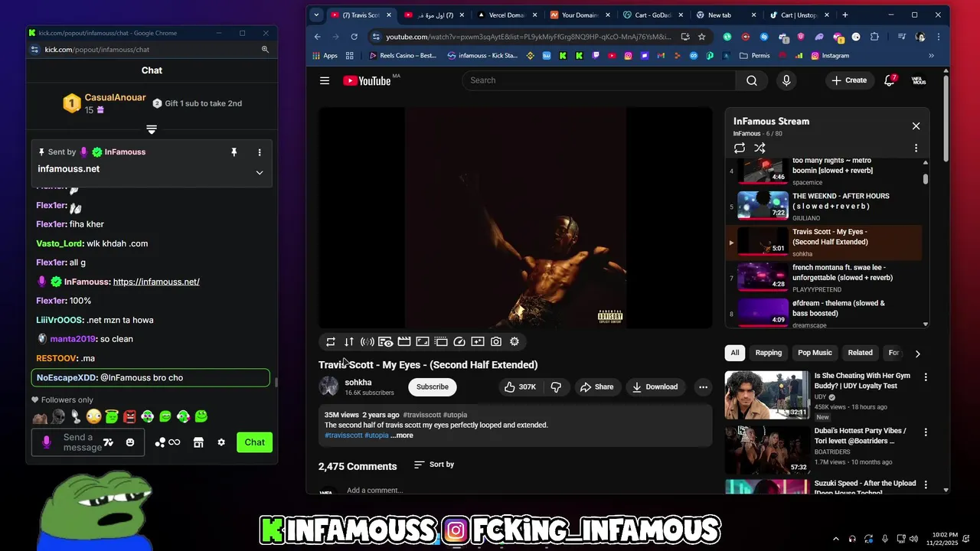Show next category chips with the arrow

917,353
